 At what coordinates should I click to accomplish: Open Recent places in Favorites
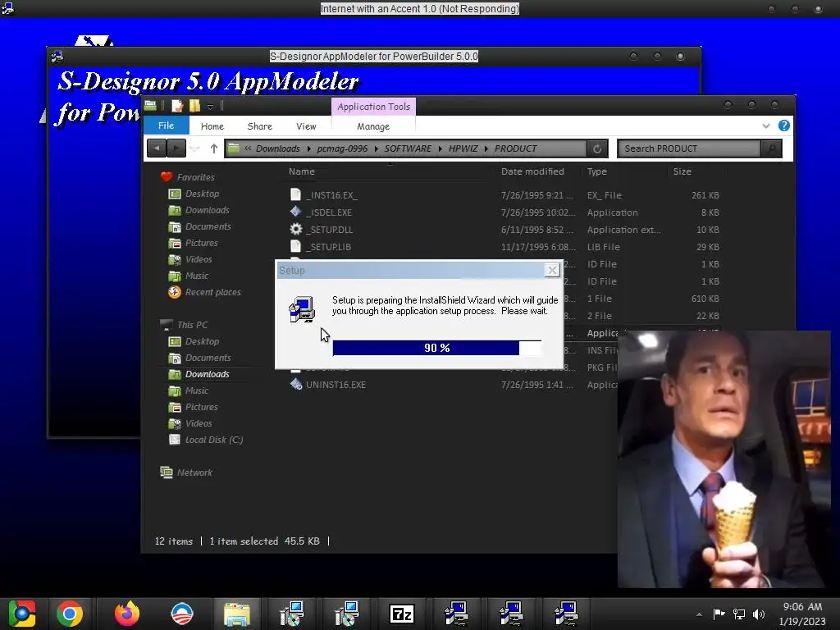(212, 292)
